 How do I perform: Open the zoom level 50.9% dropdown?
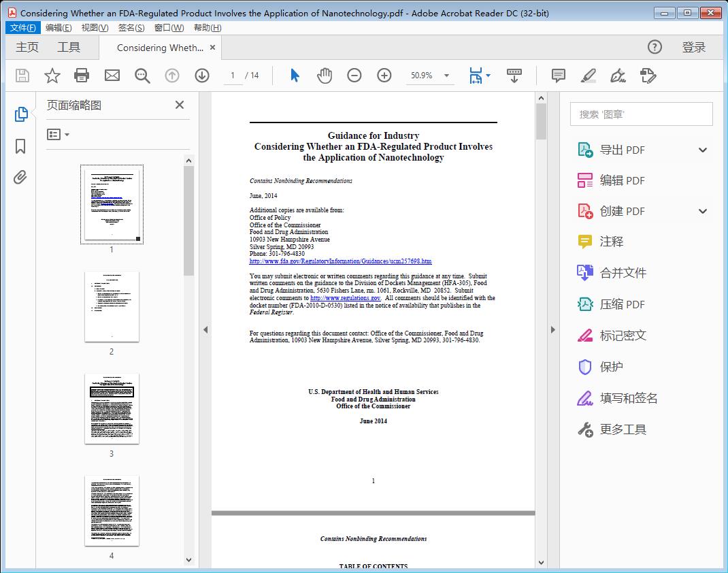tap(446, 76)
